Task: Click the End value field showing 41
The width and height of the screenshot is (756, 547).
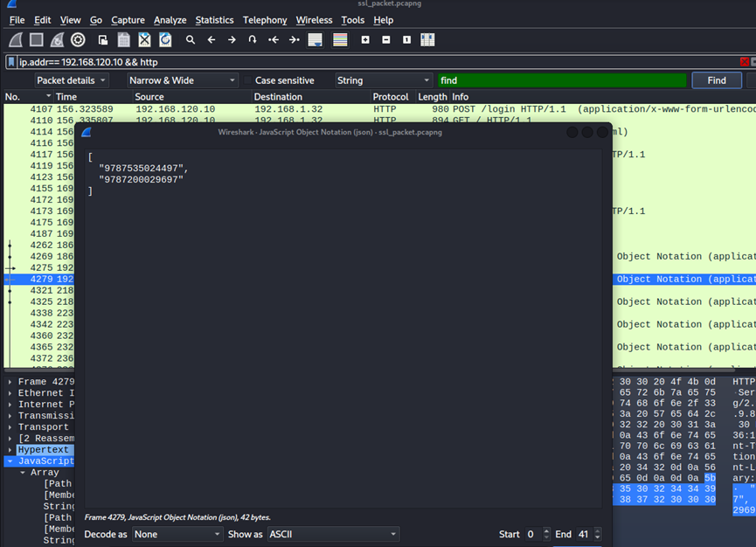Action: tap(584, 534)
